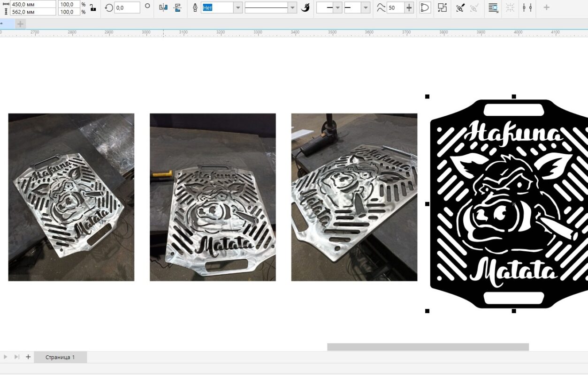This screenshot has height=375, width=588.
Task: Toggle the close curve icon
Action: tap(425, 7)
